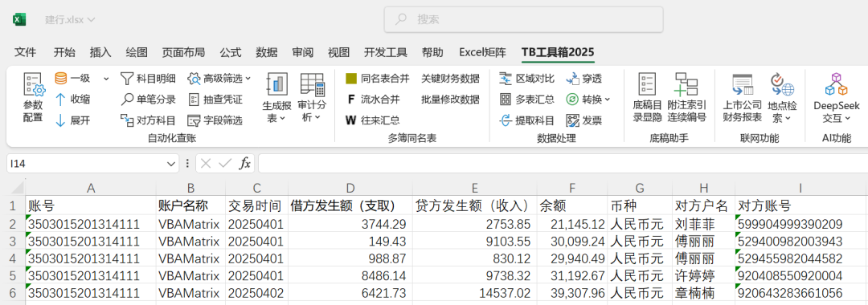The width and height of the screenshot is (868, 305).
Task: Select cell containing 刘菲菲
Action: click(x=703, y=224)
